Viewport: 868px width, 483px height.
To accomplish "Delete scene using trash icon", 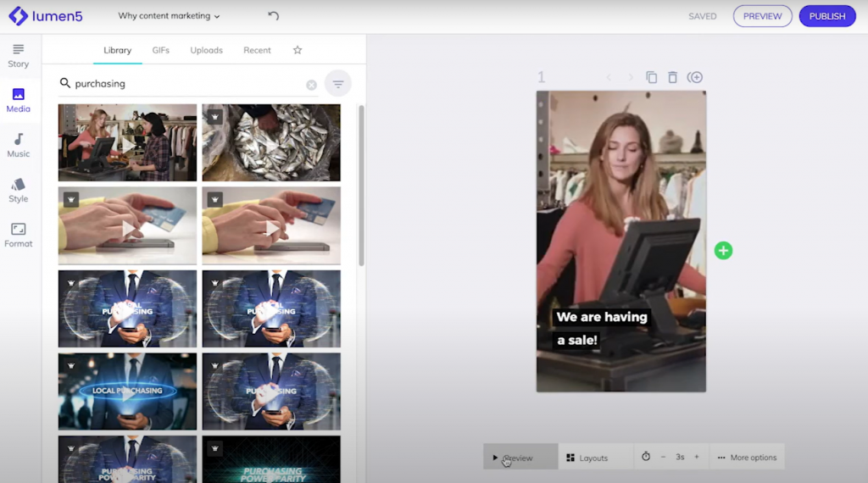I will (672, 77).
